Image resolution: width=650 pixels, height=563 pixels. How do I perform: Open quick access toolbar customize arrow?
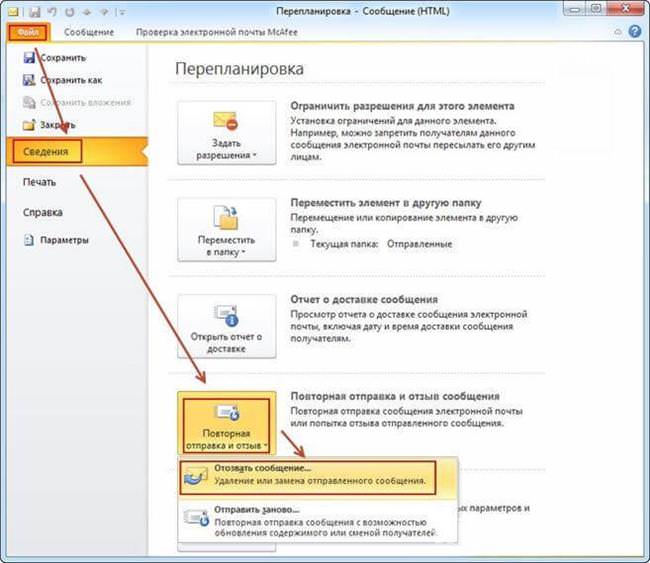point(122,12)
